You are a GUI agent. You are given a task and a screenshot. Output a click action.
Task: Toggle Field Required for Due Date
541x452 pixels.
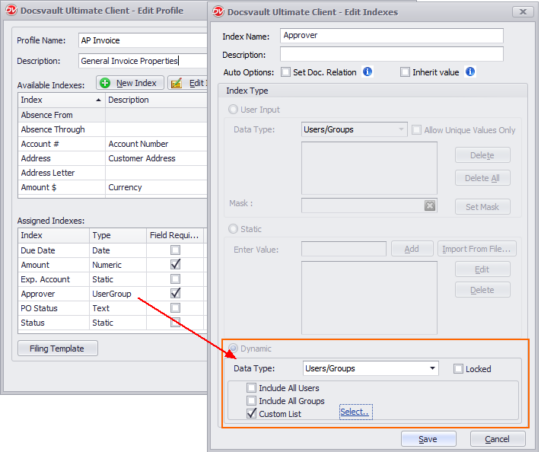coord(175,250)
